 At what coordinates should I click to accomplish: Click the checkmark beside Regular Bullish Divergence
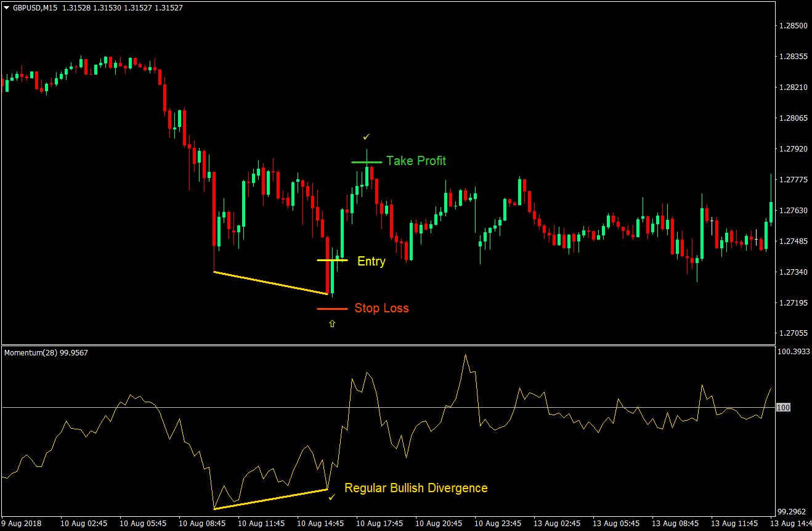(331, 496)
